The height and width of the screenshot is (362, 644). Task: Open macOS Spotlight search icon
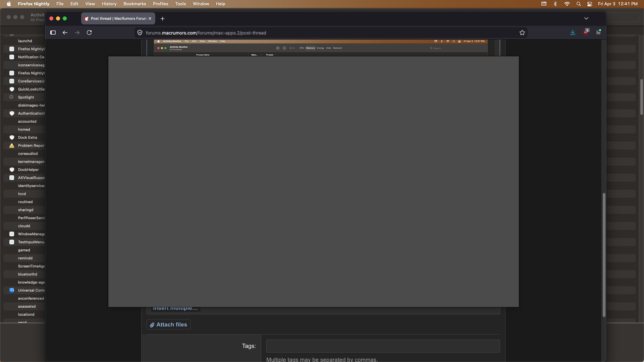coord(579,4)
